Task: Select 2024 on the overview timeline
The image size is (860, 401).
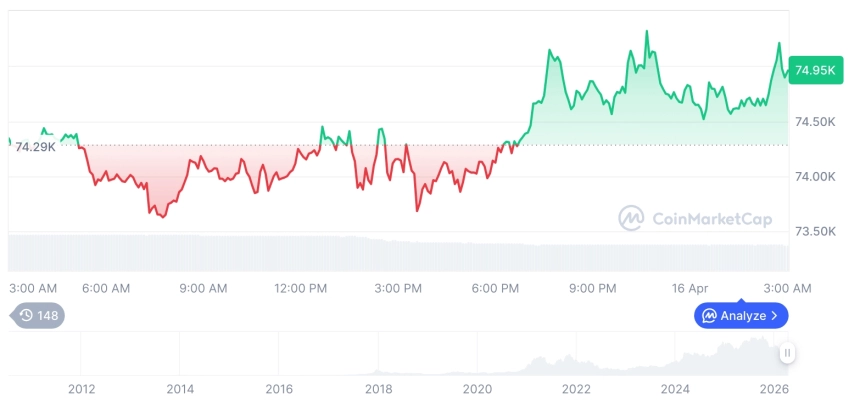Action: tap(675, 388)
